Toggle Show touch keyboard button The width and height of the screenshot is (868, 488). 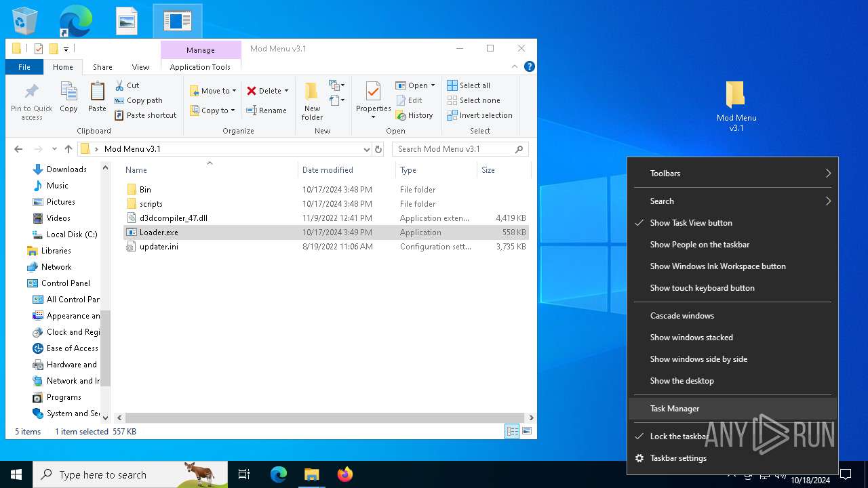pos(733,288)
